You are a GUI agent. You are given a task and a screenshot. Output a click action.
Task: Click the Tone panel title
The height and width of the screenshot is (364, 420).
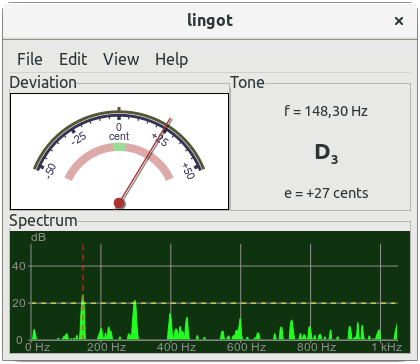[247, 82]
